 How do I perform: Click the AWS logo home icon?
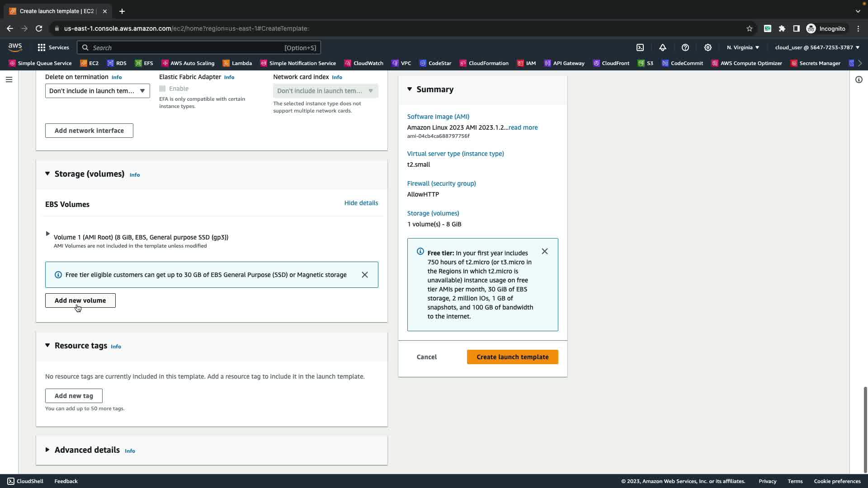point(15,47)
